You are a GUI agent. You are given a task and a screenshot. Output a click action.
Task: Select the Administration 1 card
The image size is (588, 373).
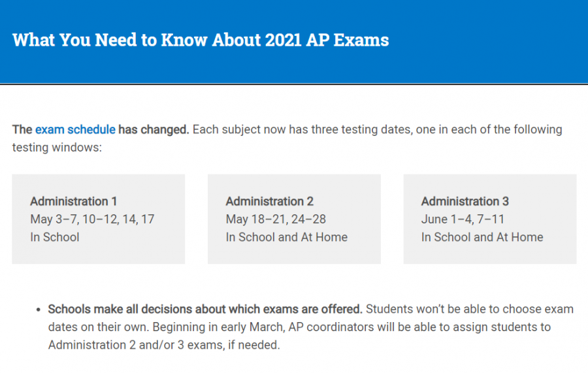pyautogui.click(x=98, y=219)
